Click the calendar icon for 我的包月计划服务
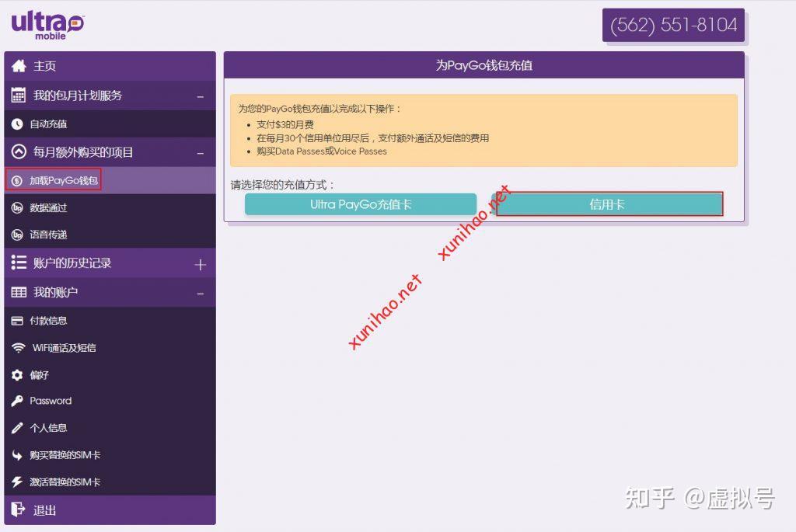796x532 pixels. click(19, 96)
